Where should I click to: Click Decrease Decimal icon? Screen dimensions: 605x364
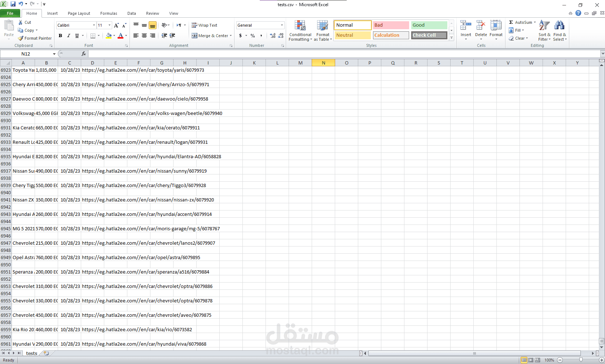pos(281,36)
